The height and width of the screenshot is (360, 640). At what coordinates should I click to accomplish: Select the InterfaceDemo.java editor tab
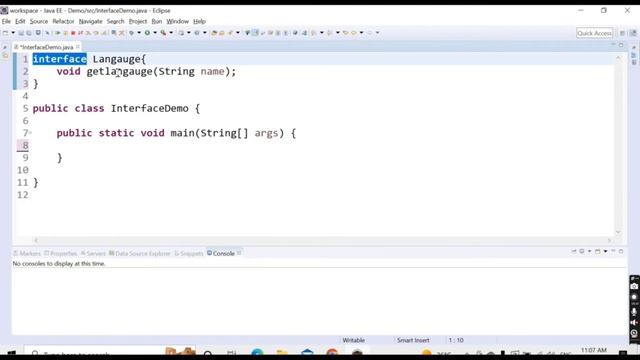[x=46, y=47]
